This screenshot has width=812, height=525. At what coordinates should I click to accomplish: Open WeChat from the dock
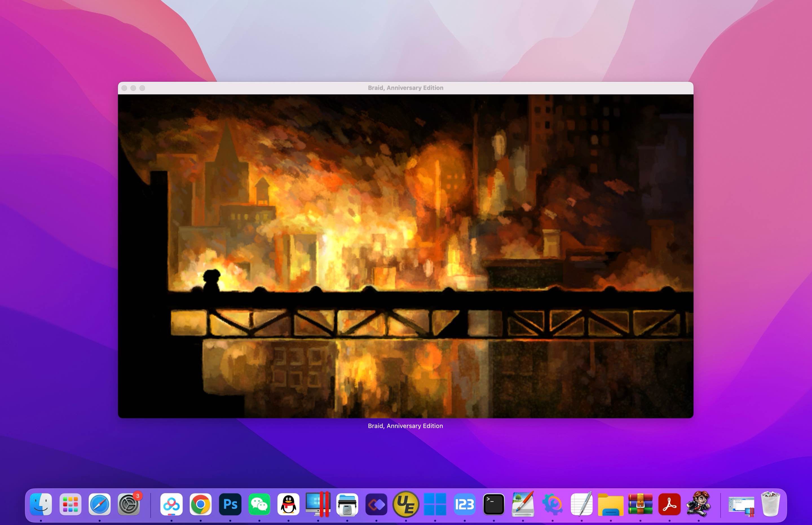click(x=259, y=504)
